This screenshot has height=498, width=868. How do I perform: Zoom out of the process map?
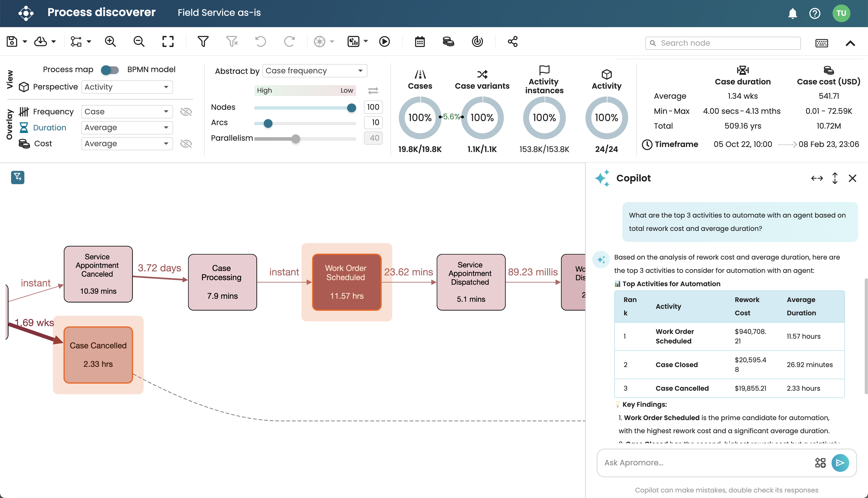[139, 42]
